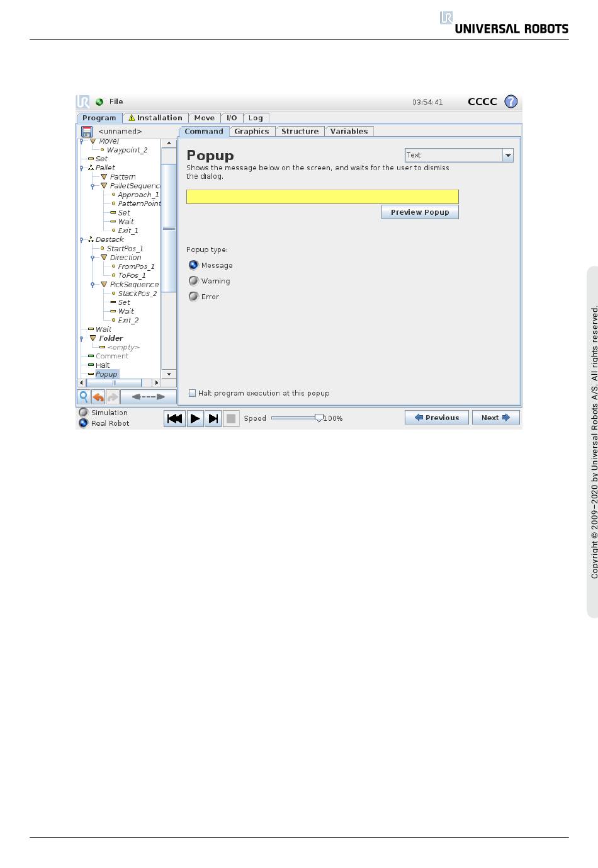
Task: Click the Waypoint_2 dot icon in the tree
Action: (103, 150)
